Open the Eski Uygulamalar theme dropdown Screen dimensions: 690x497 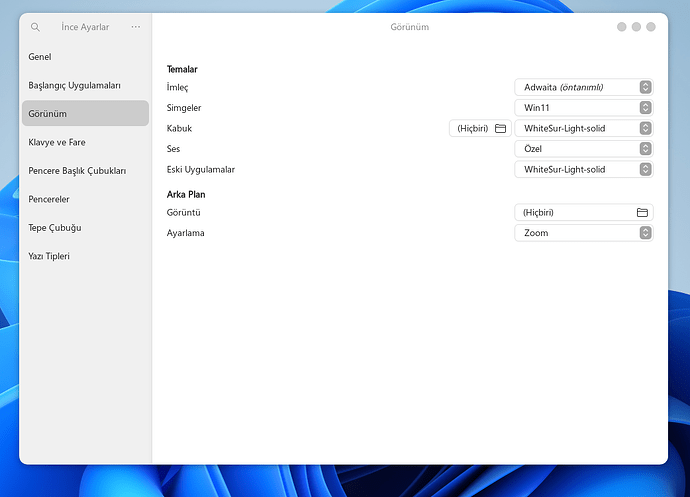tap(584, 169)
